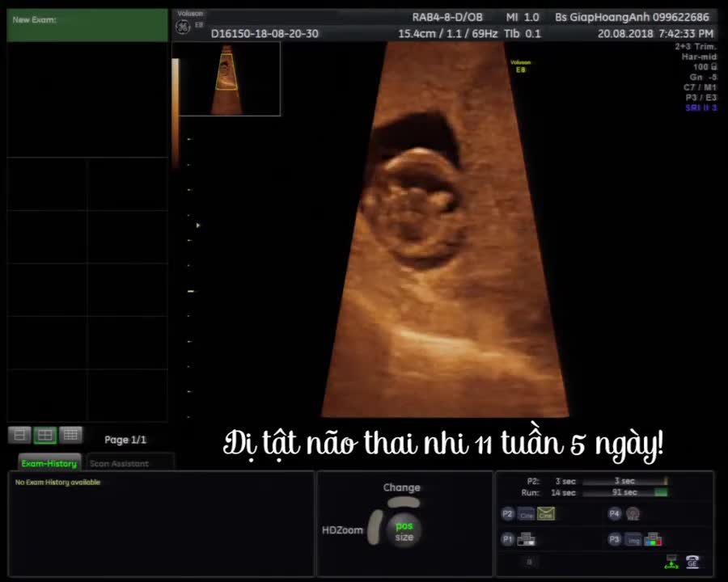
Task: Click the patient ID D16150-18-08-20-30
Action: [x=265, y=33]
